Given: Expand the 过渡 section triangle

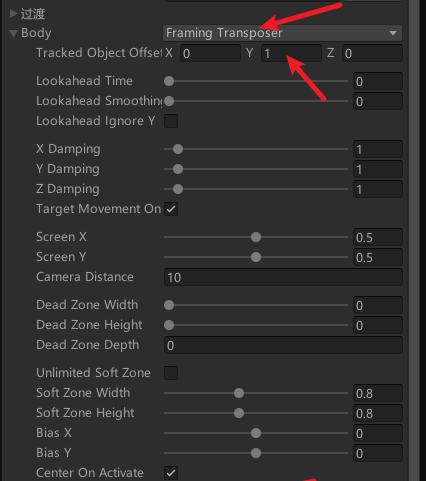Looking at the screenshot, I should [x=13, y=14].
